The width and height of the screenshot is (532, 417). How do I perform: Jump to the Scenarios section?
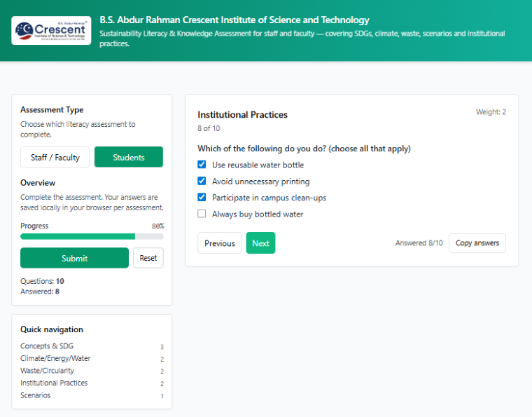tap(36, 395)
